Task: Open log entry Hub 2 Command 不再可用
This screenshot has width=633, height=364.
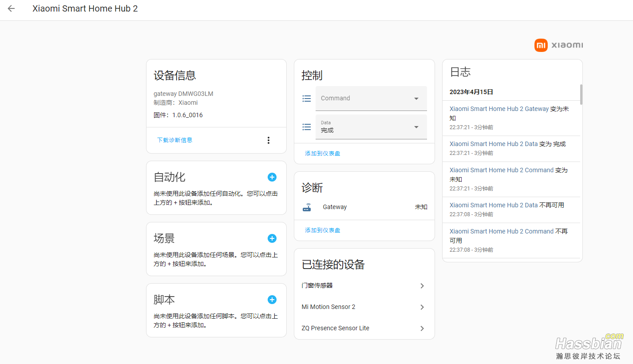Action: (511, 240)
